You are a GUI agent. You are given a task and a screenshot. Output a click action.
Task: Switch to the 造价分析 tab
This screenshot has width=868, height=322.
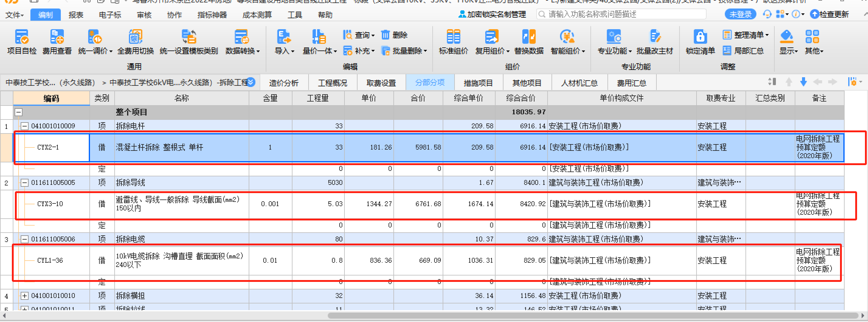tap(284, 83)
